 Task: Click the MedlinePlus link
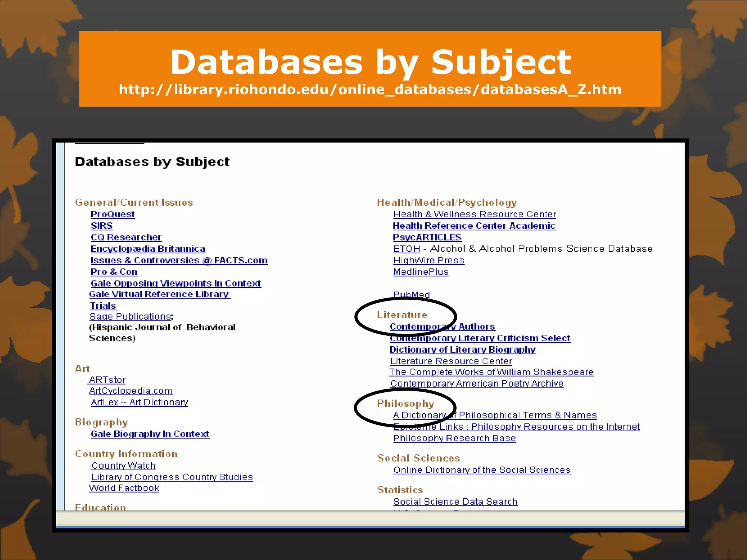(x=421, y=272)
